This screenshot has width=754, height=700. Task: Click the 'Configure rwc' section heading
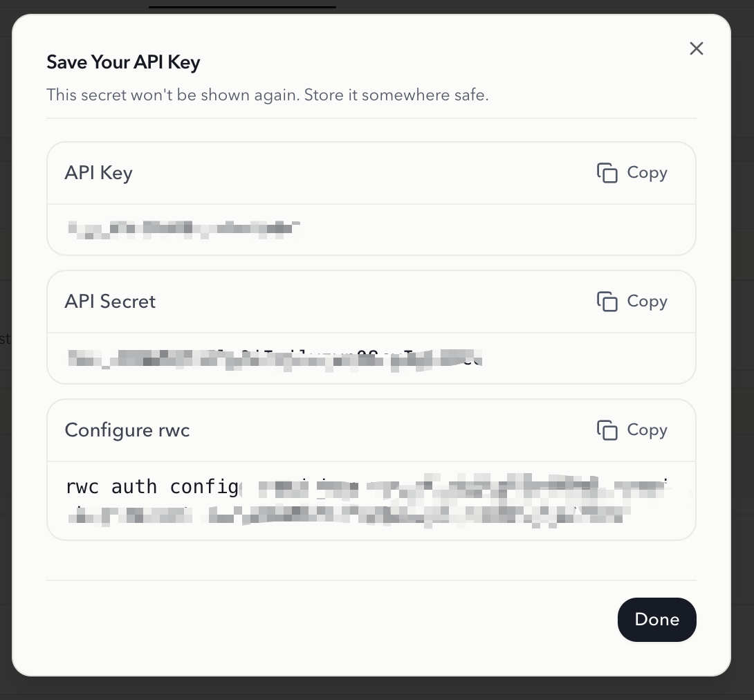click(x=127, y=430)
